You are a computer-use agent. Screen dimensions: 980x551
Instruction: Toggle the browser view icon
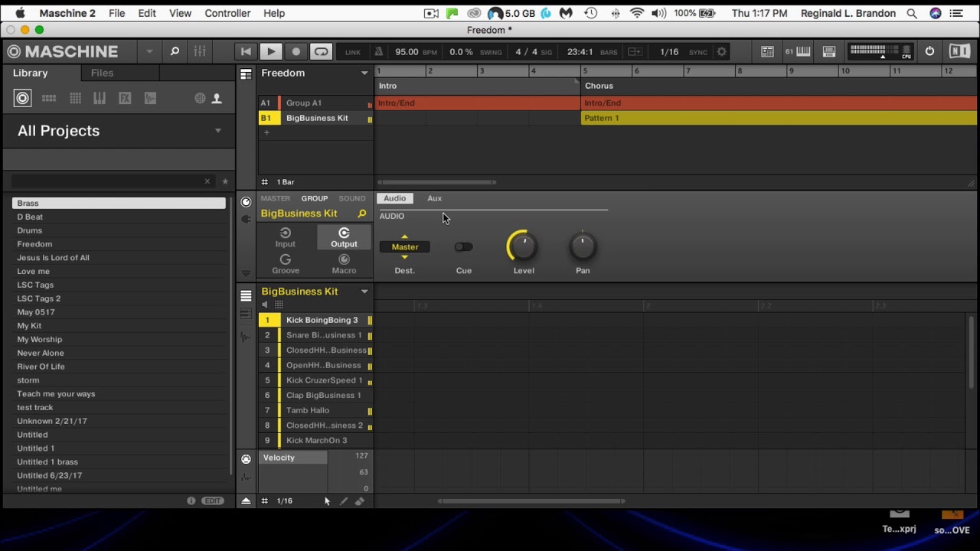[767, 51]
